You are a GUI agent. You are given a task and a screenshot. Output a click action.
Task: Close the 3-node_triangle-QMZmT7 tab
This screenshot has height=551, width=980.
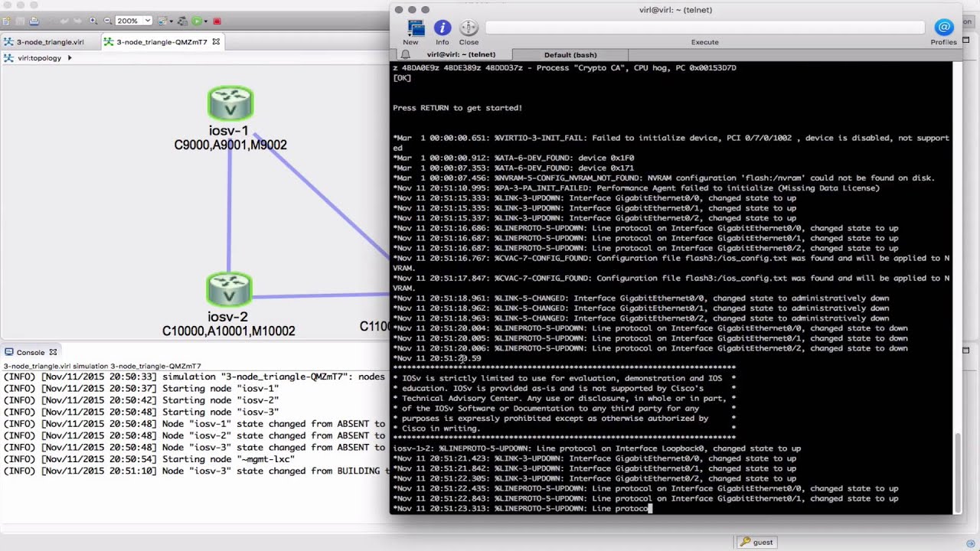click(216, 42)
